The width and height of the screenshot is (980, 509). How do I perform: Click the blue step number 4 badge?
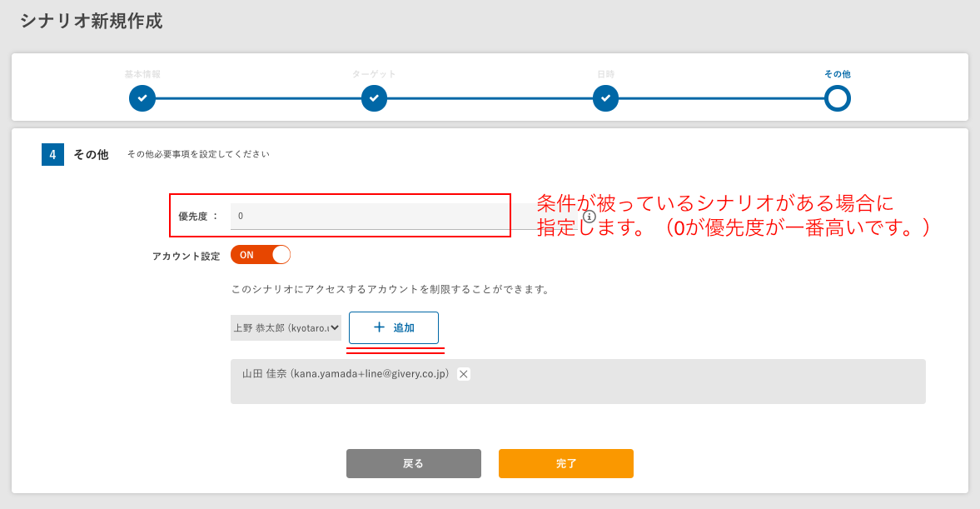(x=52, y=155)
